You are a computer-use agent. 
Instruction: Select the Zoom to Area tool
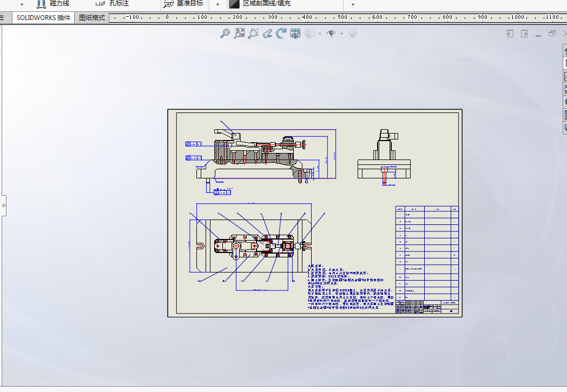click(x=239, y=34)
